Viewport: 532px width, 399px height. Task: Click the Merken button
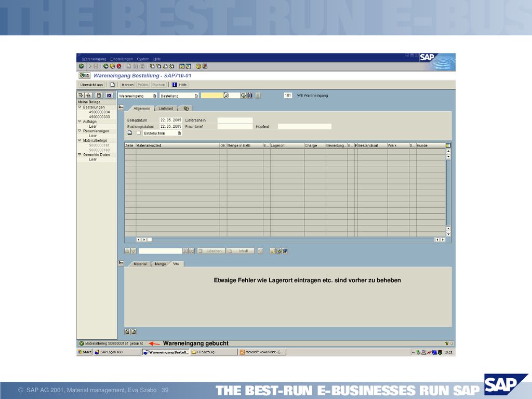tap(128, 85)
